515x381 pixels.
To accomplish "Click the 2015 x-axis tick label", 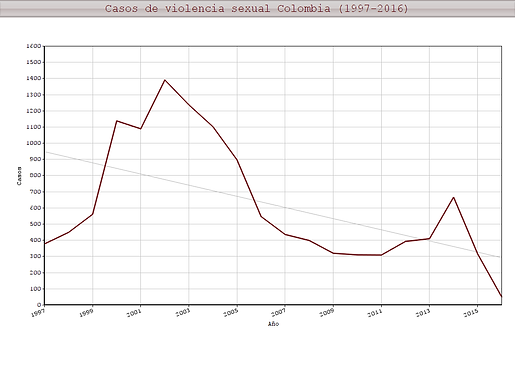I will (x=471, y=312).
